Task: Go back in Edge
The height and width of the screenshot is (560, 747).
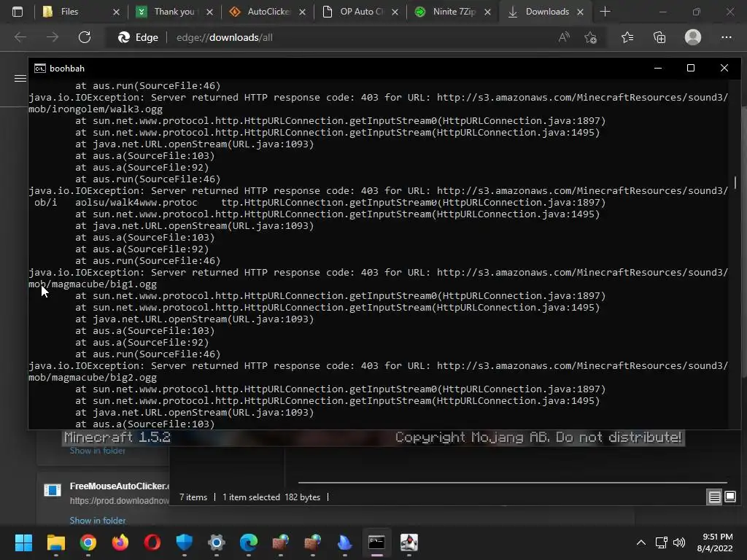Action: click(x=20, y=37)
